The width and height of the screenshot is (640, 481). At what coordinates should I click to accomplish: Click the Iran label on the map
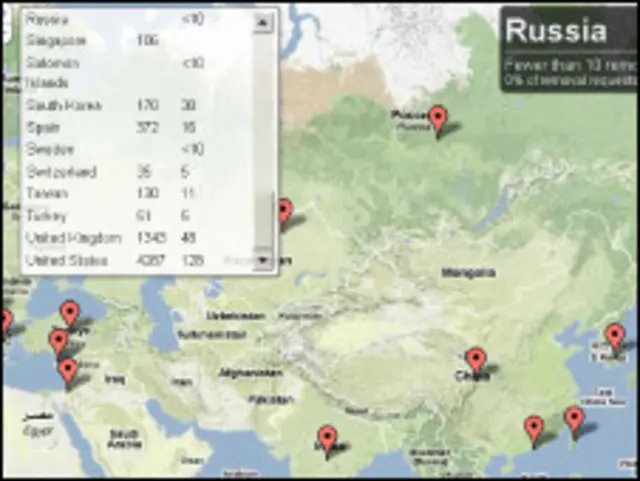(x=182, y=383)
